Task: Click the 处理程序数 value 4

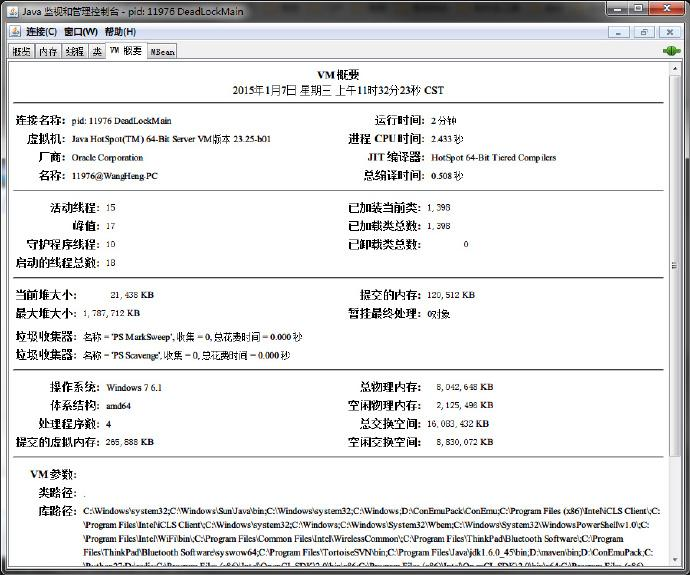Action: click(108, 424)
